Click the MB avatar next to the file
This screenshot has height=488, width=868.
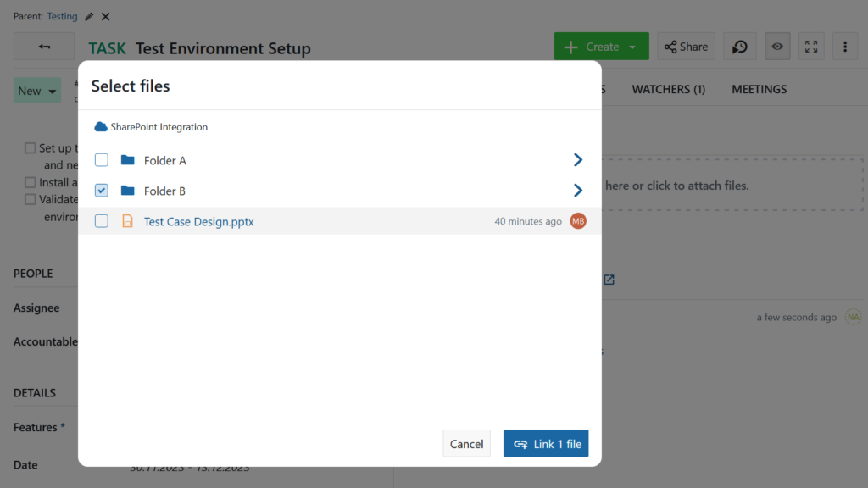pyautogui.click(x=577, y=220)
